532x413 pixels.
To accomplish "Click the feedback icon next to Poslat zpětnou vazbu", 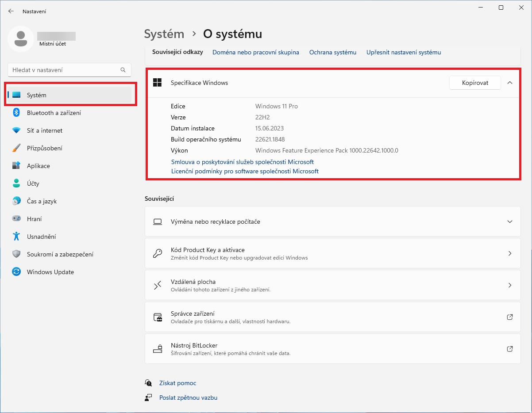I will (148, 398).
